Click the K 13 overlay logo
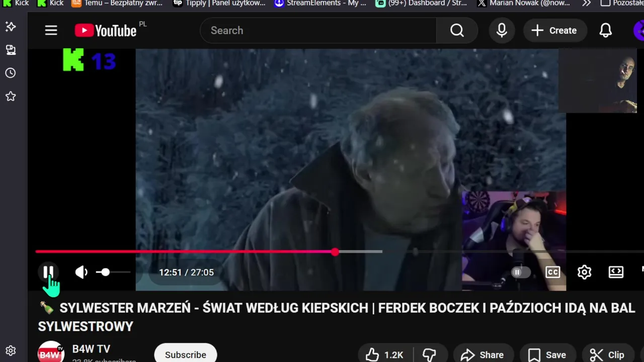This screenshot has width=644, height=362. tap(90, 60)
